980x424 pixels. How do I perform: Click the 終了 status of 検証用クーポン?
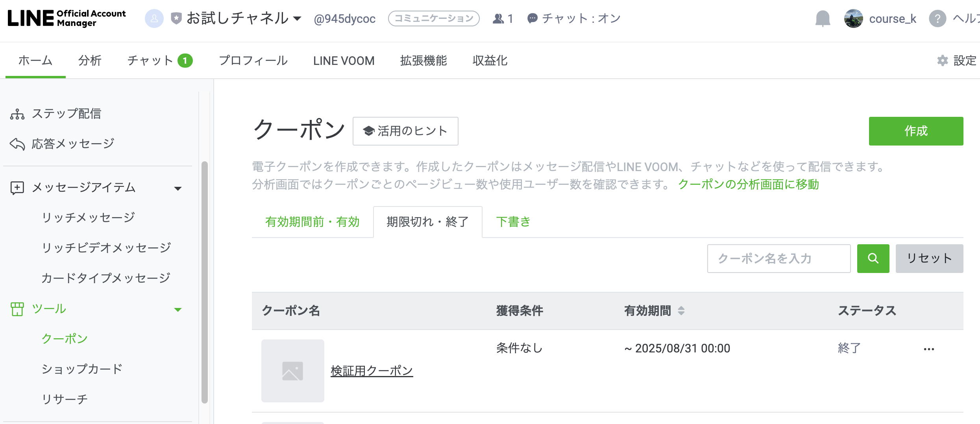point(849,348)
